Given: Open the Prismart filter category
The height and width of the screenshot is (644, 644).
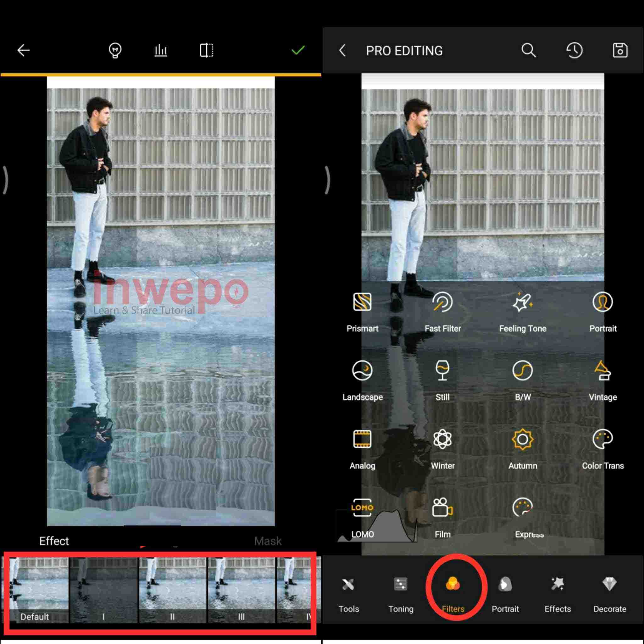Looking at the screenshot, I should point(362,302).
